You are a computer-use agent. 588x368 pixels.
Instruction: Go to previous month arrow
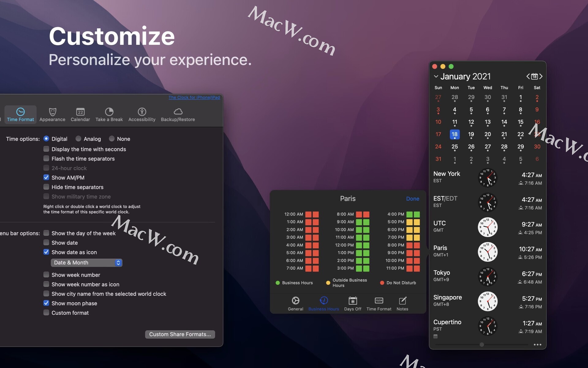tap(528, 76)
